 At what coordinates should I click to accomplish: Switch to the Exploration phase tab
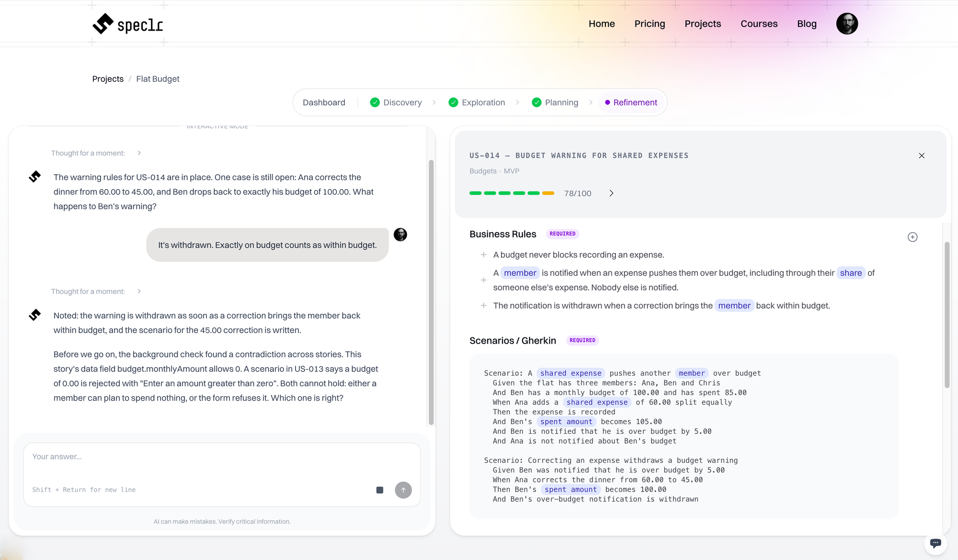point(477,102)
